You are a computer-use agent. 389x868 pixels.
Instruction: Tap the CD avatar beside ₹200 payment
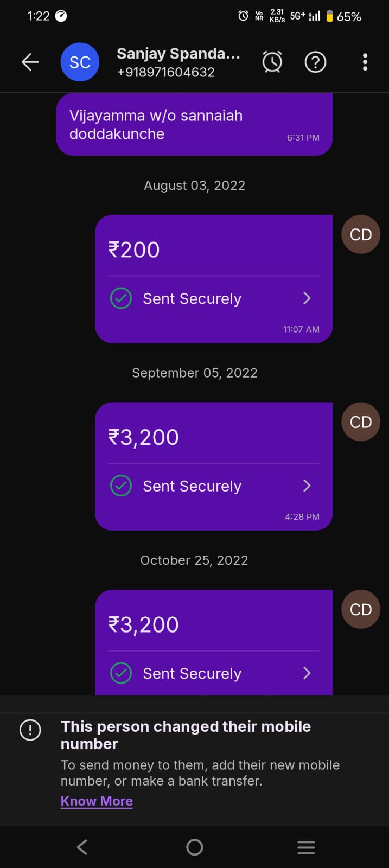pyautogui.click(x=361, y=234)
